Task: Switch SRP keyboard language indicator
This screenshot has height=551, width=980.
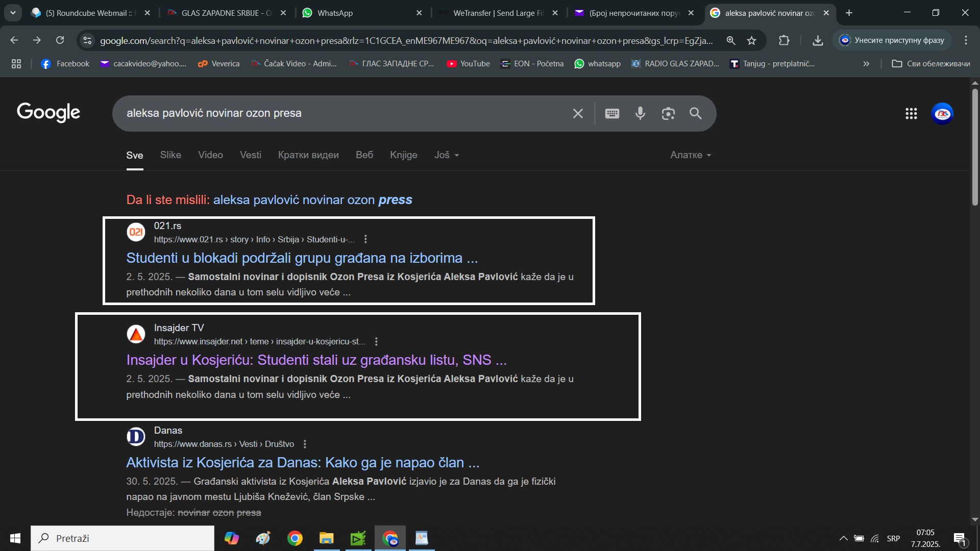Action: (893, 538)
